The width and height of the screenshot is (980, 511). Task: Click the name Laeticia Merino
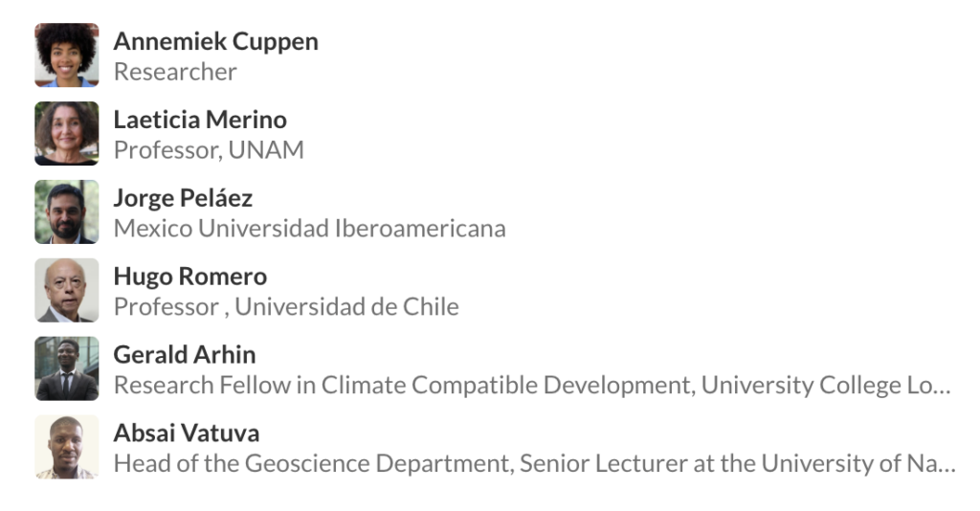point(200,121)
